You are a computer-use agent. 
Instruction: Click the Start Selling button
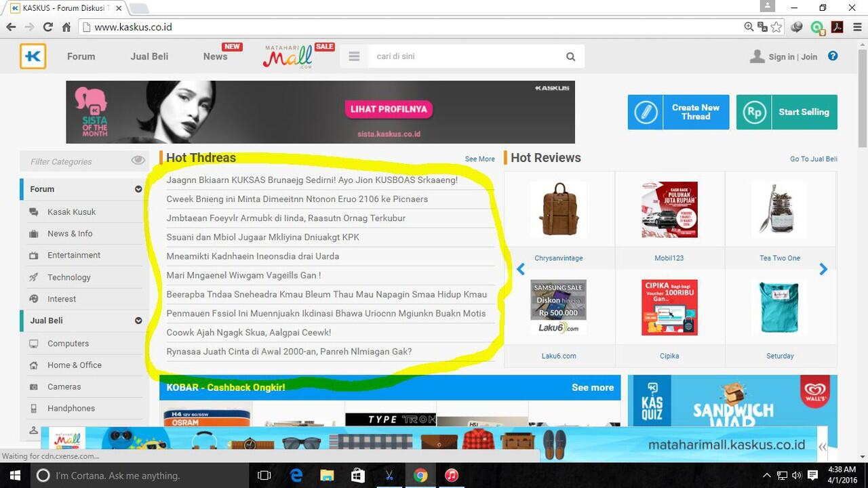coord(787,112)
